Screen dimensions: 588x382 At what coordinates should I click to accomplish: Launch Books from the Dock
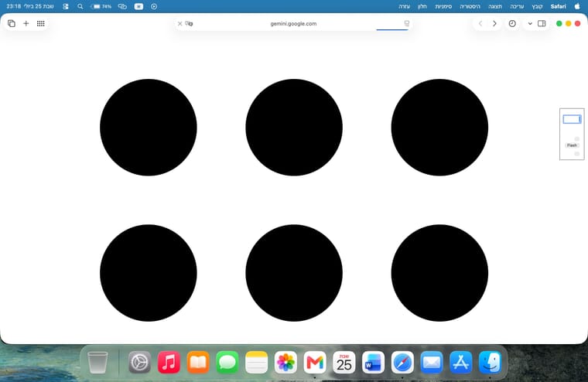(198, 362)
